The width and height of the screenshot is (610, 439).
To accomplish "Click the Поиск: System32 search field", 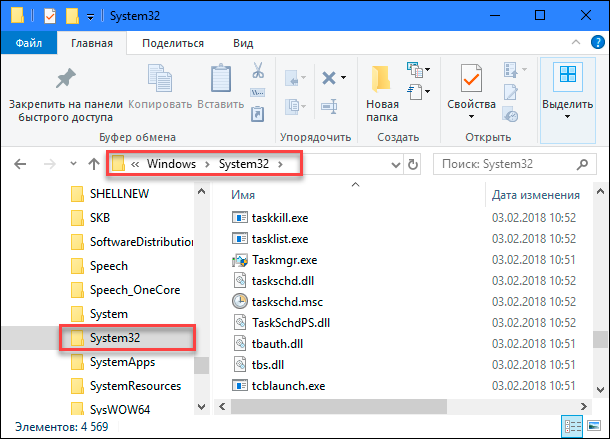I will [x=515, y=164].
